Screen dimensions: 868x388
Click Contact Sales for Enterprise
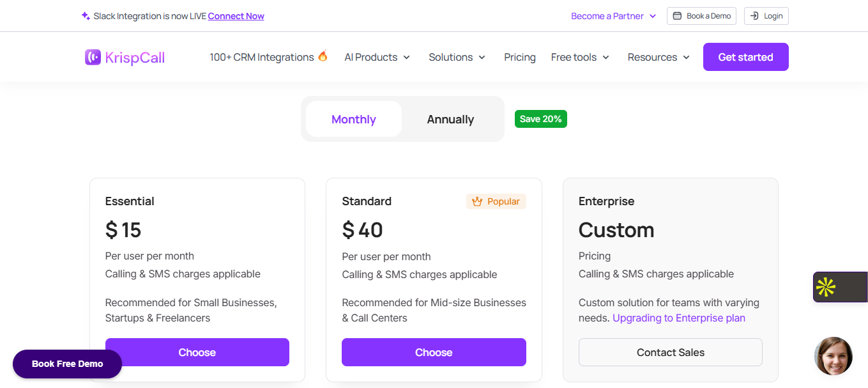click(x=671, y=352)
